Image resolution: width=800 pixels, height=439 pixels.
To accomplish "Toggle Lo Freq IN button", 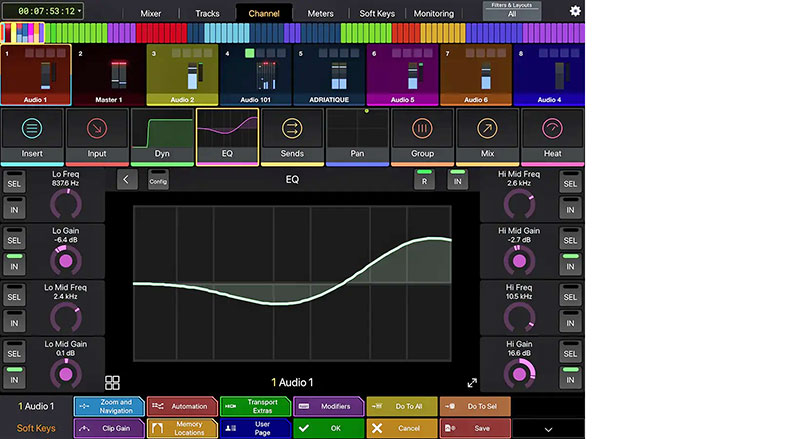I will tap(14, 208).
